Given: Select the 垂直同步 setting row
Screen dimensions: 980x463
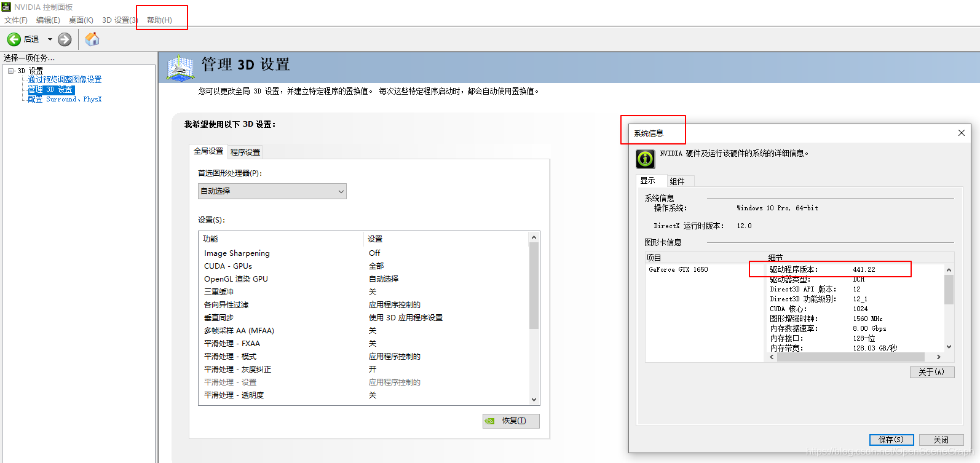Looking at the screenshot, I should coord(363,318).
